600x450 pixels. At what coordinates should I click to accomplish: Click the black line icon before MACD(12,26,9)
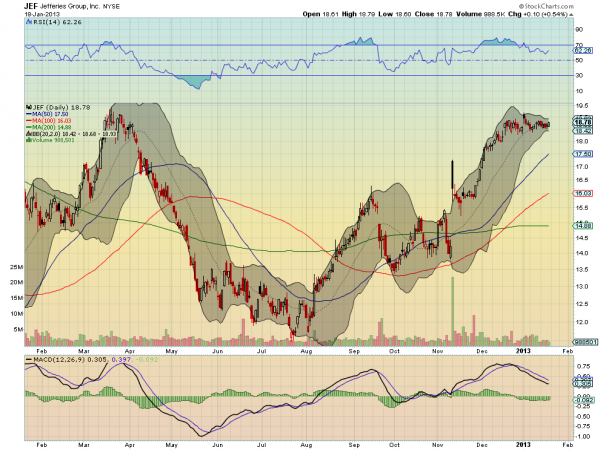(29, 360)
